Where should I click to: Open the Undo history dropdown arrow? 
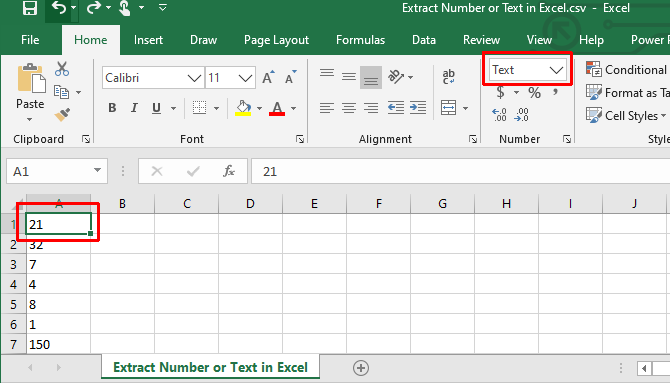click(x=73, y=7)
